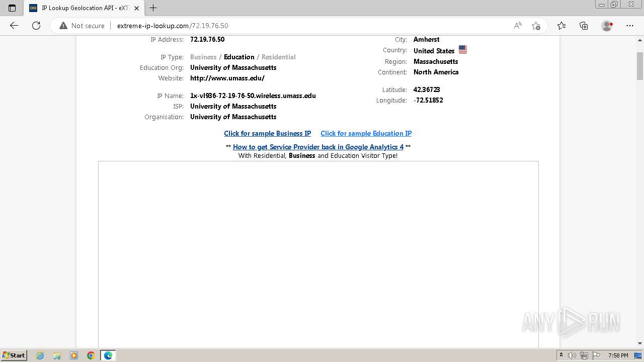The height and width of the screenshot is (362, 644).
Task: Click the country value United States
Action: click(434, 51)
